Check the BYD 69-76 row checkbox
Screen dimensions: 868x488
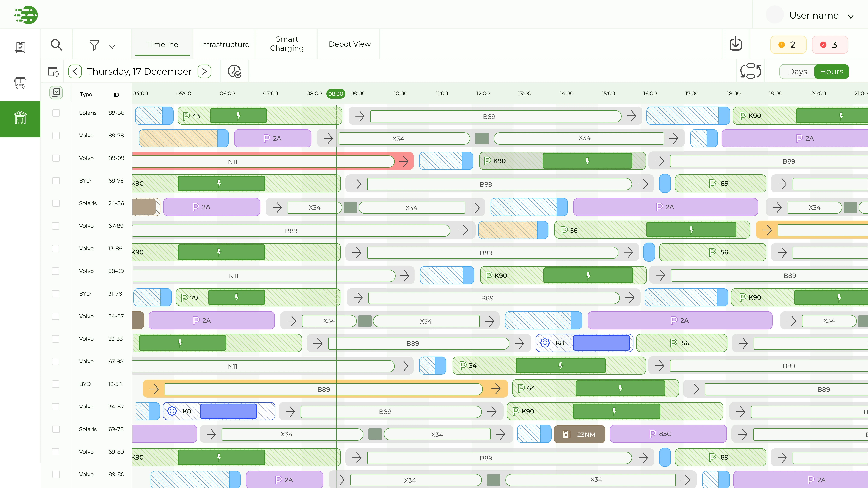(56, 181)
